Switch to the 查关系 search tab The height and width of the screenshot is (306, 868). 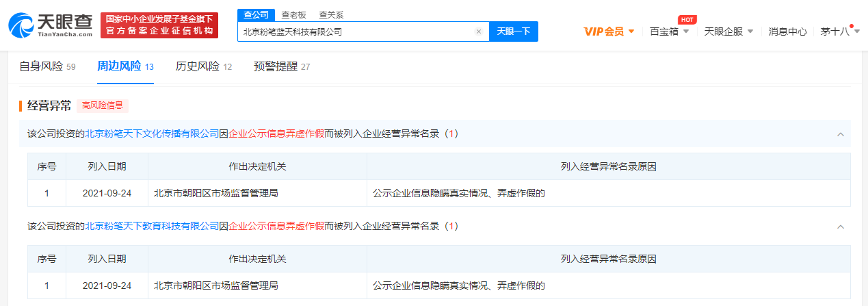click(331, 14)
